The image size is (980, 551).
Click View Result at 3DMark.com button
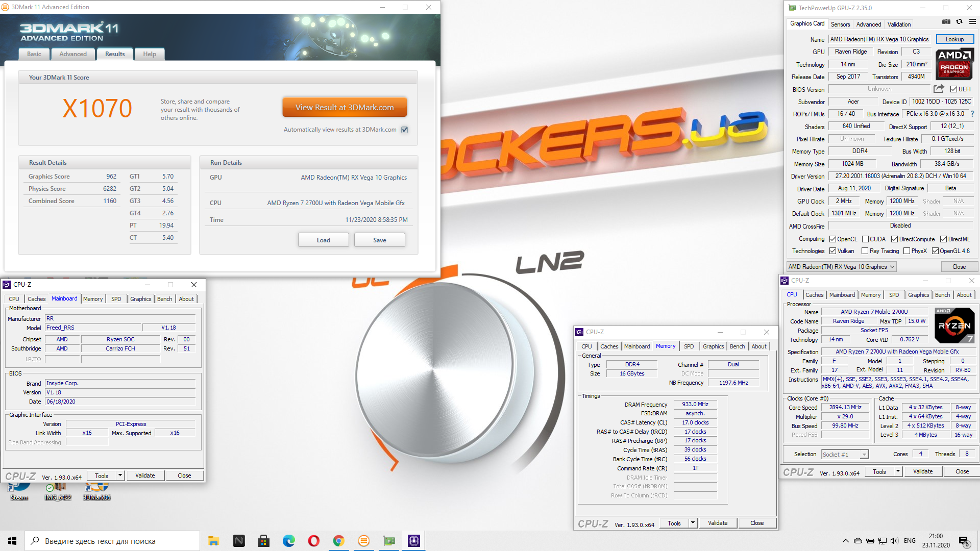coord(345,108)
